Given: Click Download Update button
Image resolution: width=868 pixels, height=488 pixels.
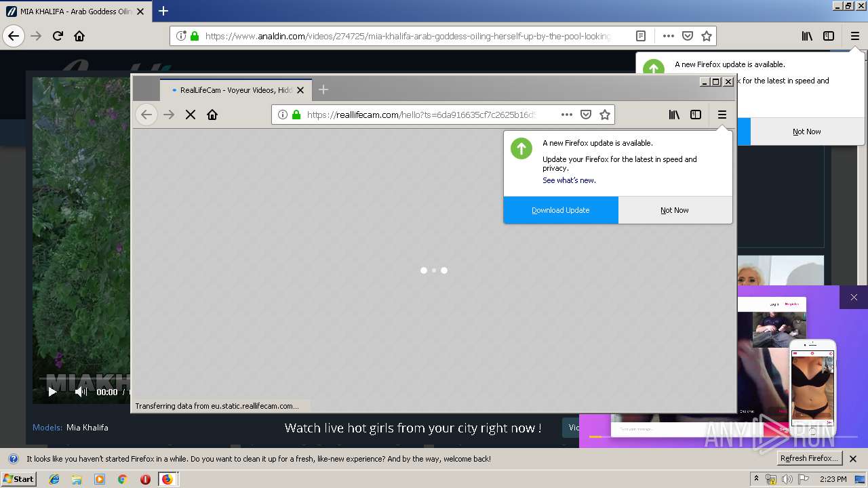Looking at the screenshot, I should [x=561, y=210].
